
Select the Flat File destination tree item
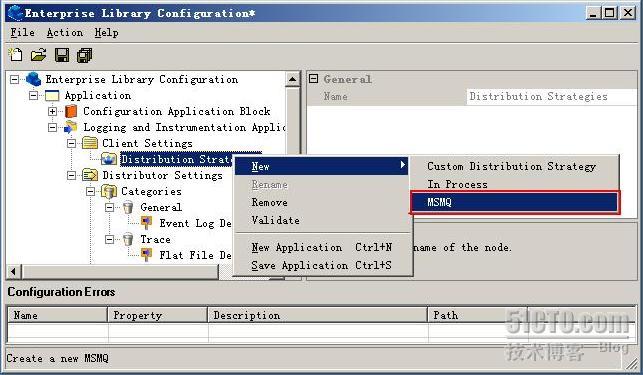[195, 255]
